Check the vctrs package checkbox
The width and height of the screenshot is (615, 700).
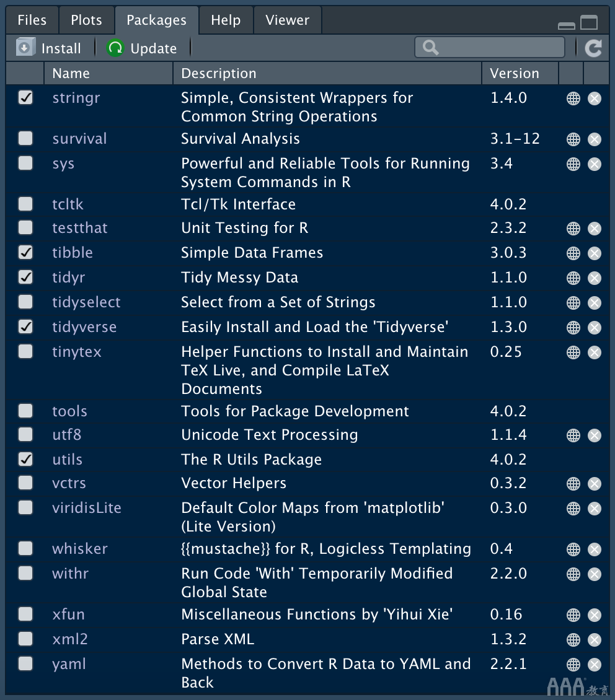tap(25, 483)
